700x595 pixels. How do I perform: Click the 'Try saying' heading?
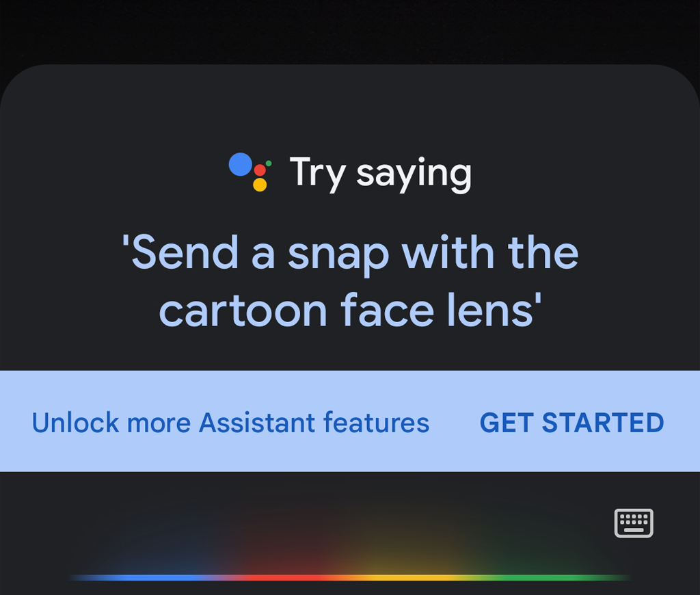point(380,172)
